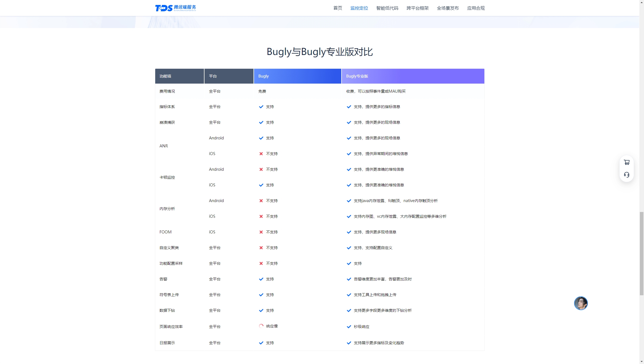Open the shopping cart floating icon
This screenshot has height=364, width=644.
point(627,162)
